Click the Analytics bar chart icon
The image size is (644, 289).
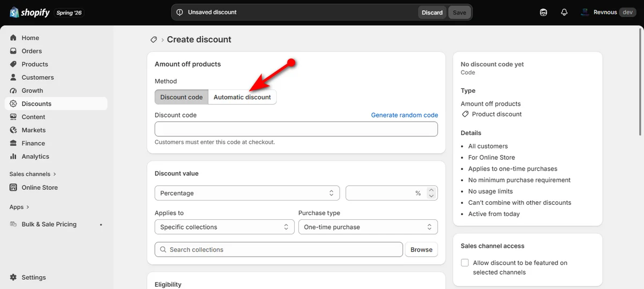13,157
